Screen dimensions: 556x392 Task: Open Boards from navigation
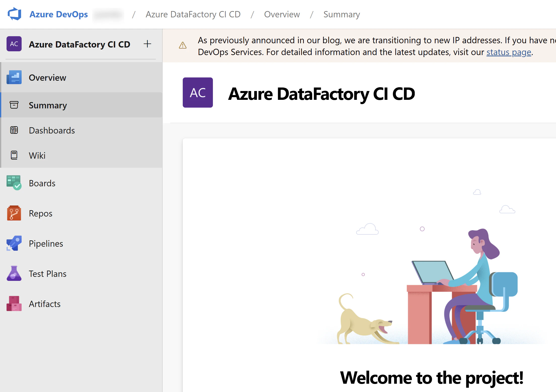82,183
